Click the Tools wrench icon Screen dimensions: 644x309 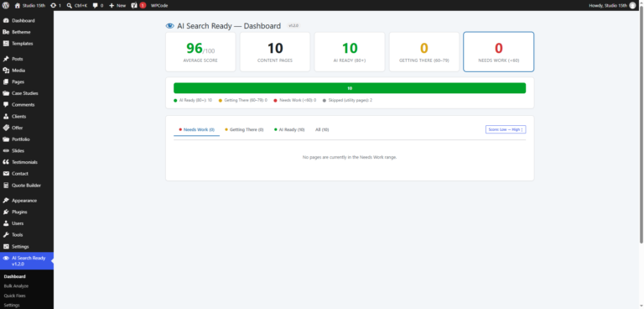click(6, 235)
